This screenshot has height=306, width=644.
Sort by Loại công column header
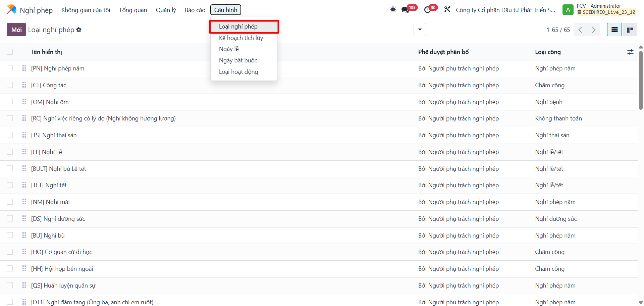(x=548, y=52)
